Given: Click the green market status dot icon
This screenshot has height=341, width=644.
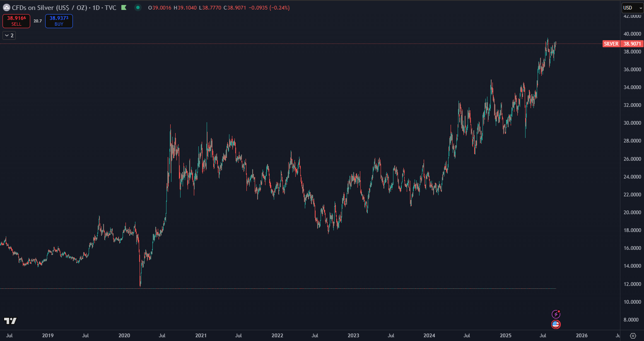Looking at the screenshot, I should coord(138,7).
